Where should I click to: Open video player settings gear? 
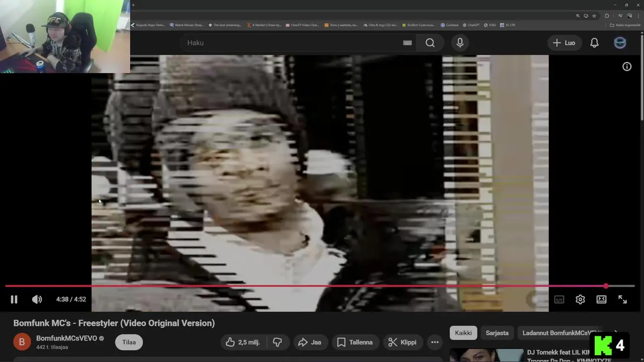[580, 299]
